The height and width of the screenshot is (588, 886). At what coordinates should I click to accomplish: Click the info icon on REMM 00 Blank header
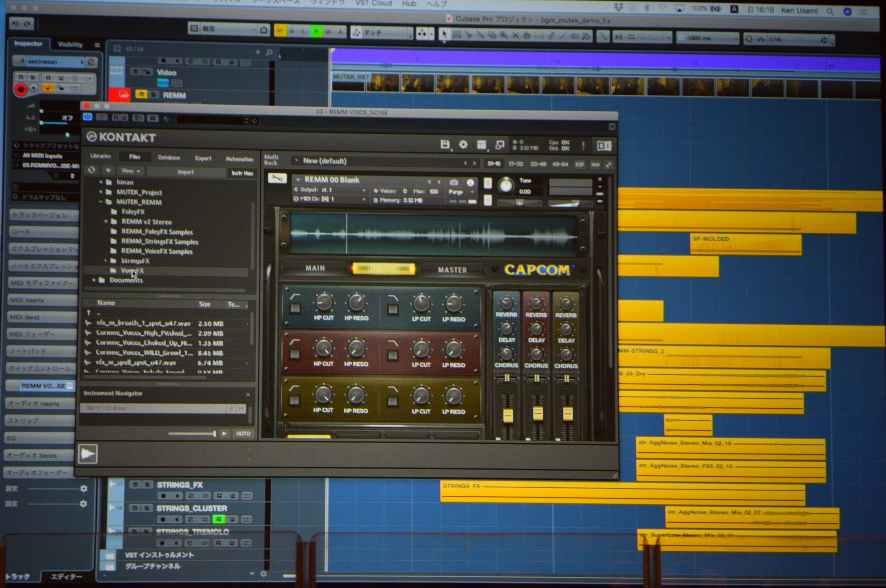click(x=470, y=183)
